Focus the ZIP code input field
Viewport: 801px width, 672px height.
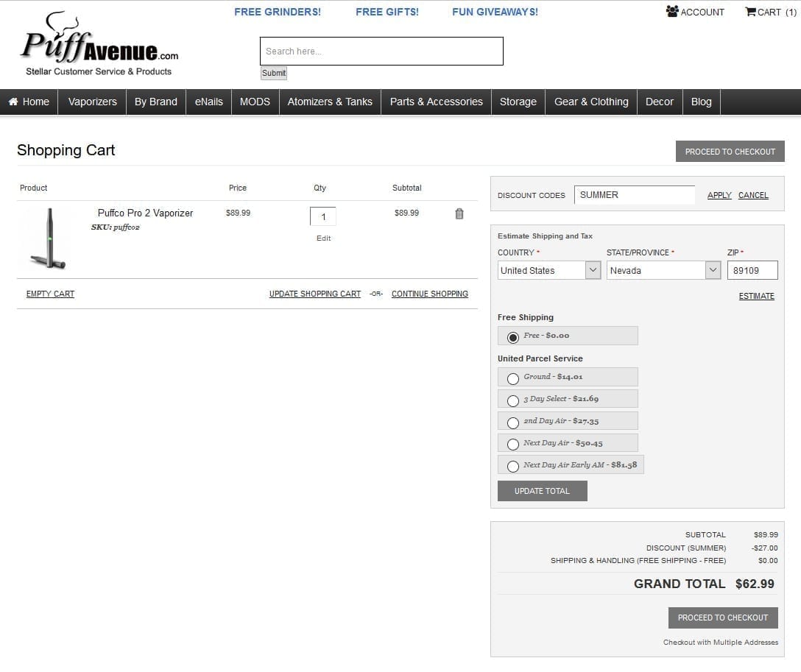click(752, 271)
